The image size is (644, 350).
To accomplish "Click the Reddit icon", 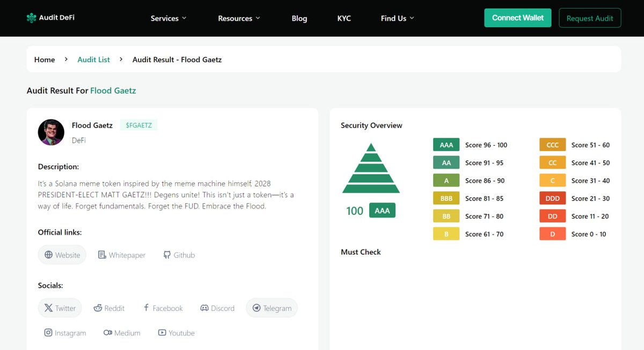I will 98,308.
